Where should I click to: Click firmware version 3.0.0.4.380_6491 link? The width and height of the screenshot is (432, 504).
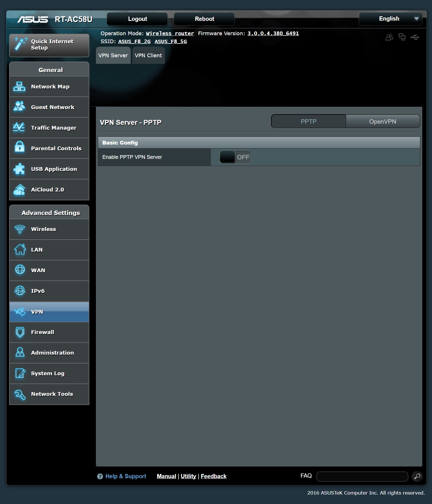(273, 33)
